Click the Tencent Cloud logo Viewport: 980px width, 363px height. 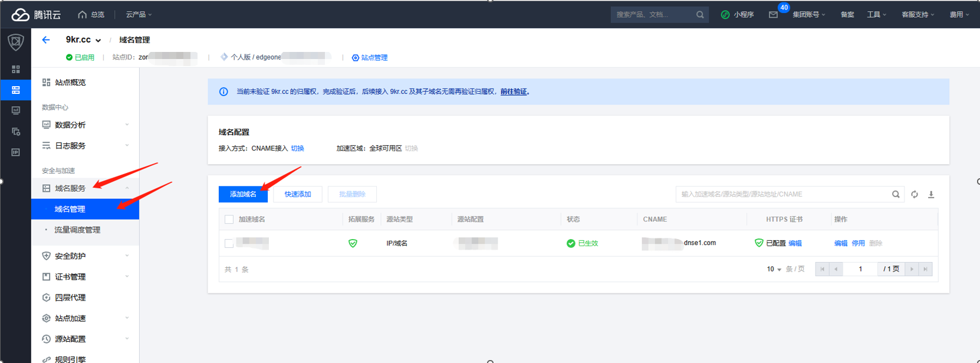36,14
